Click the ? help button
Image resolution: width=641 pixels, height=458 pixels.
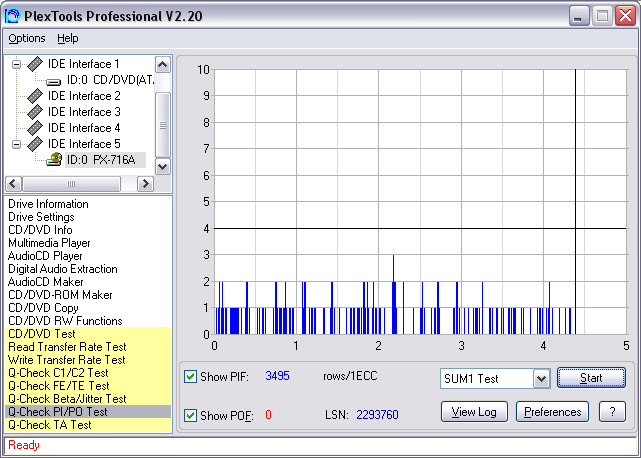612,412
